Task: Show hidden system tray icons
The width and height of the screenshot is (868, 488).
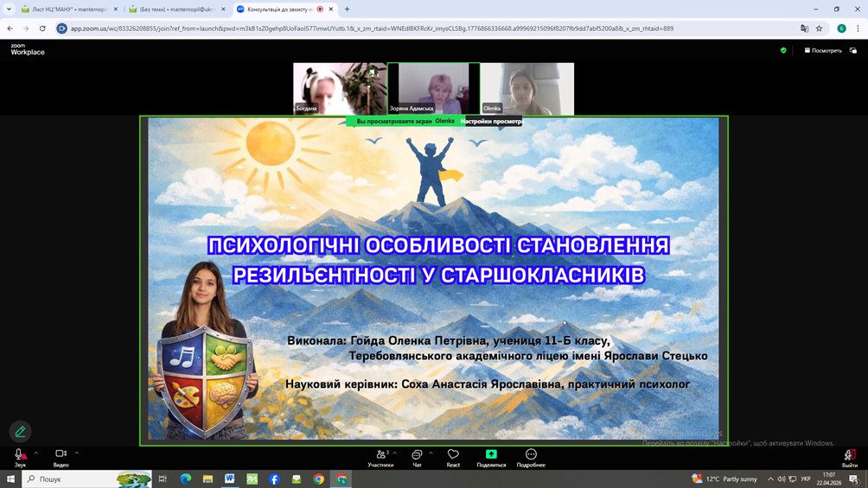Action: pos(770,479)
